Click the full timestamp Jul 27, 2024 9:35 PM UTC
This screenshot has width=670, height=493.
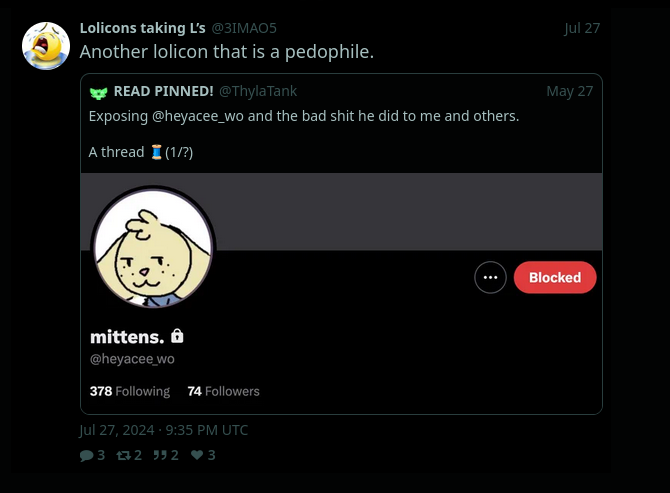tap(164, 430)
